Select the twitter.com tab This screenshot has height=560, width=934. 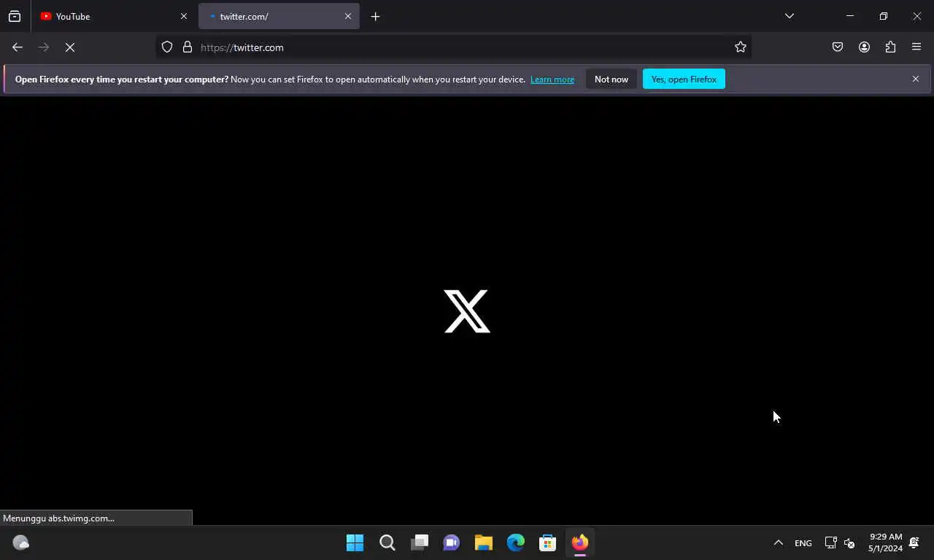279,16
